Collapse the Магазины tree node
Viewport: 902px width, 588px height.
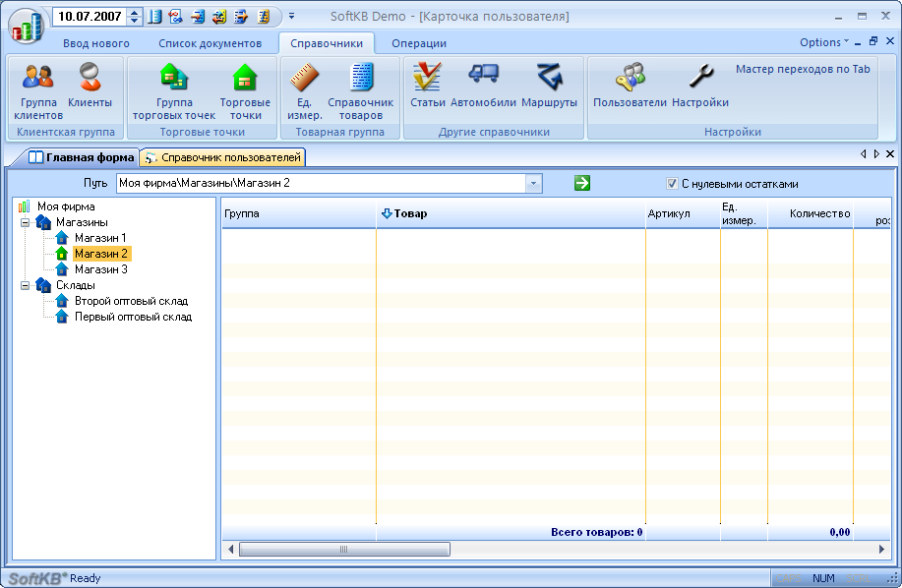[25, 222]
